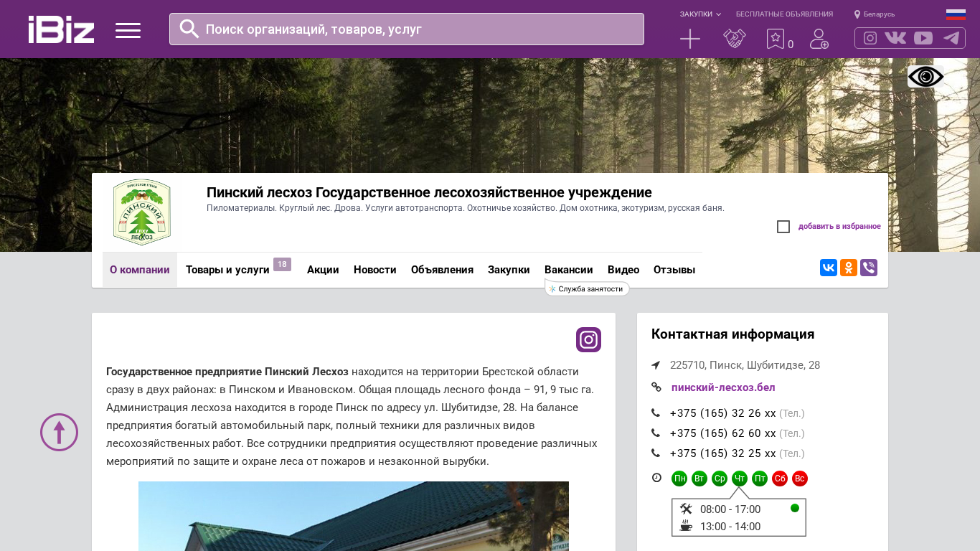Screen dimensions: 980x551
Task: Toggle accessibility eye view mode
Action: (925, 77)
